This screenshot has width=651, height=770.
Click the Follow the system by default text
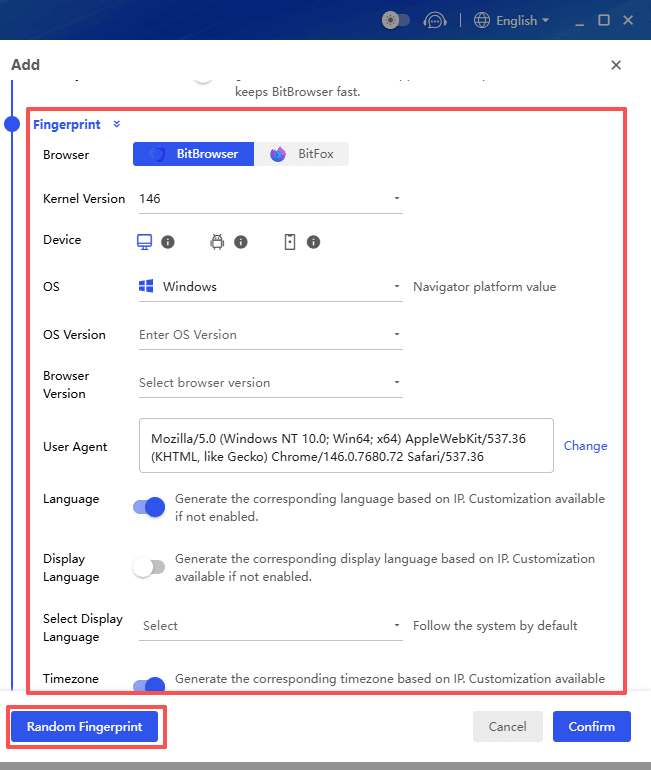coord(495,626)
